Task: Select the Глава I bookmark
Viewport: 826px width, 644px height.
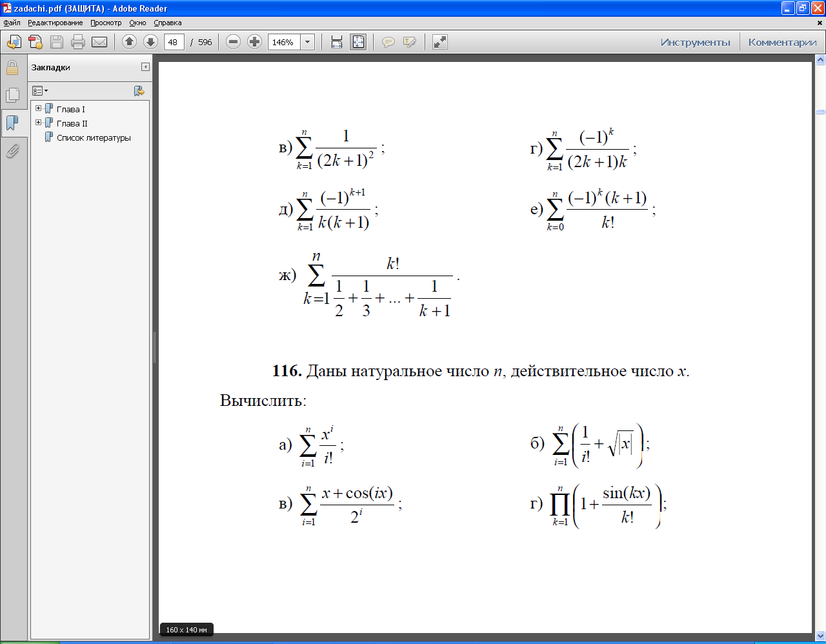Action: [70, 109]
